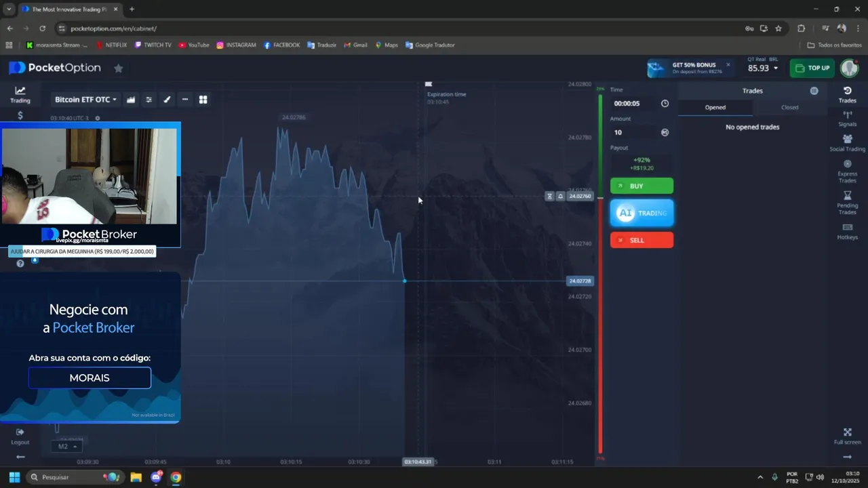Click the browser address bar
868x488 pixels.
(x=400, y=28)
